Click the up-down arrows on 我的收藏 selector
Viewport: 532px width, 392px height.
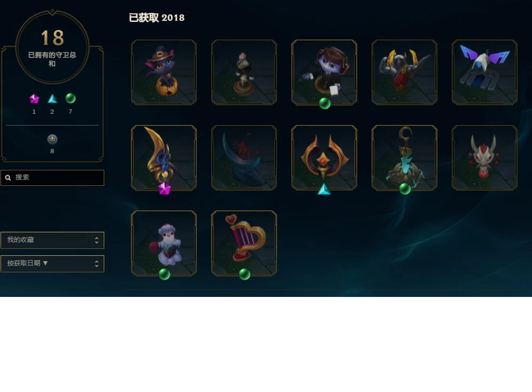(97, 240)
